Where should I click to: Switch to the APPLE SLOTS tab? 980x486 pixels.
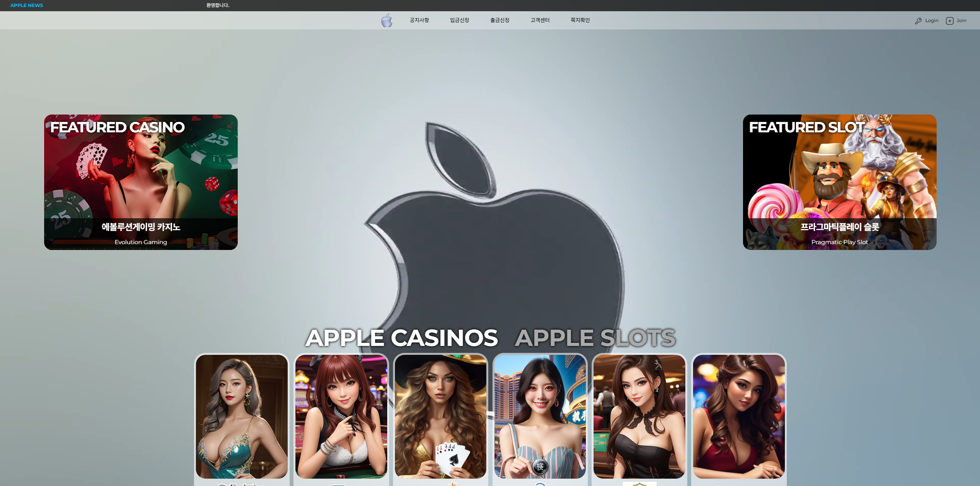pyautogui.click(x=595, y=338)
